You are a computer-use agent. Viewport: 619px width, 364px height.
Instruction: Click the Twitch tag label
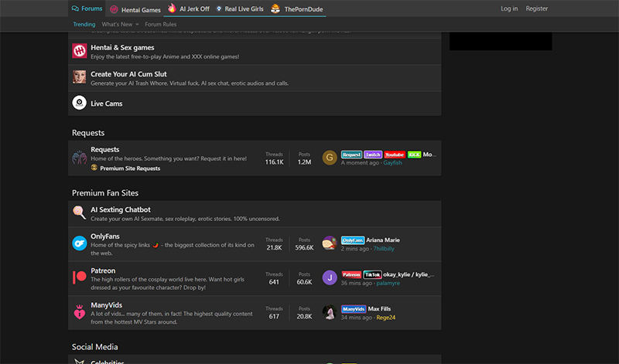click(x=373, y=155)
